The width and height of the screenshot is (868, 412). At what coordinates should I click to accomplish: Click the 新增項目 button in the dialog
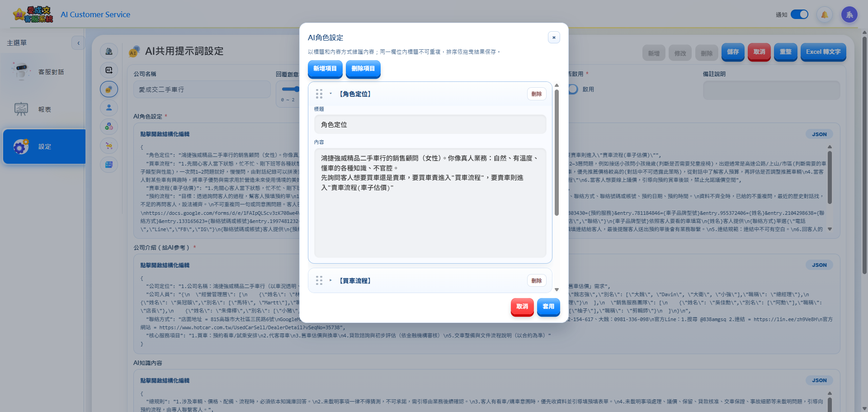[x=325, y=69]
